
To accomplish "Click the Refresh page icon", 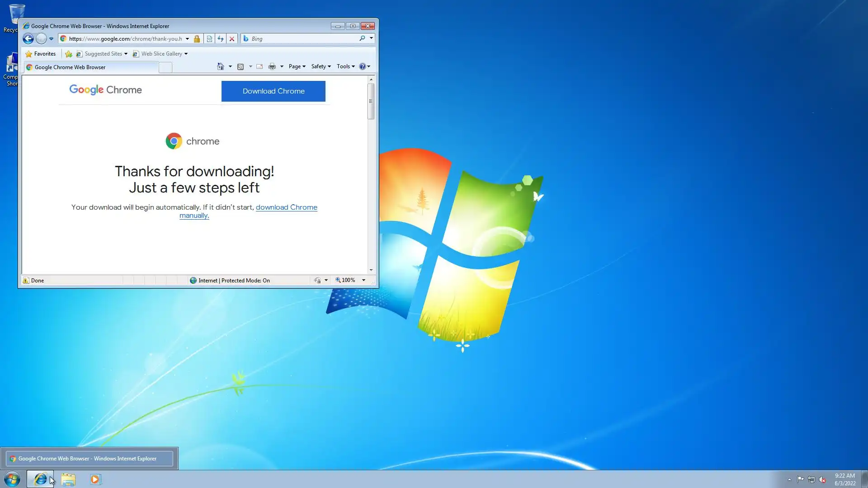I will (221, 39).
